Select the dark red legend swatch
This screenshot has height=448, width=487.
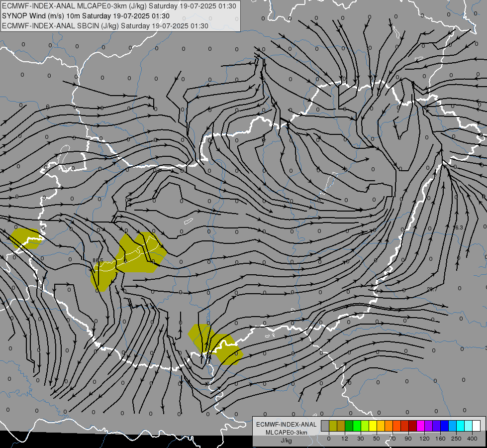point(413,426)
